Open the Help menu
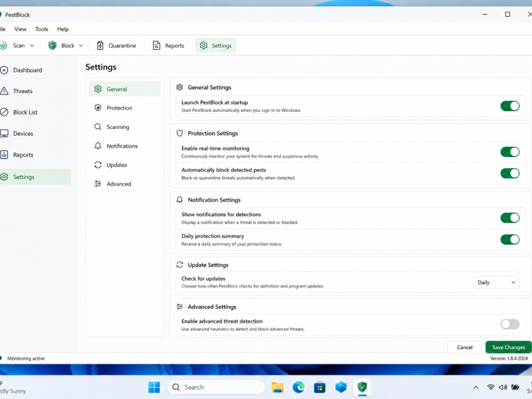This screenshot has width=532, height=399. [x=63, y=29]
